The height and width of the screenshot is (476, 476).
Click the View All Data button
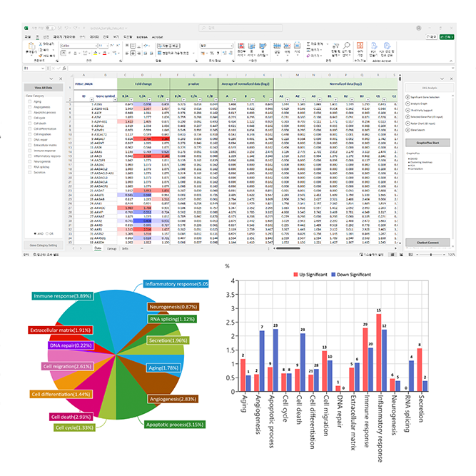(x=44, y=88)
